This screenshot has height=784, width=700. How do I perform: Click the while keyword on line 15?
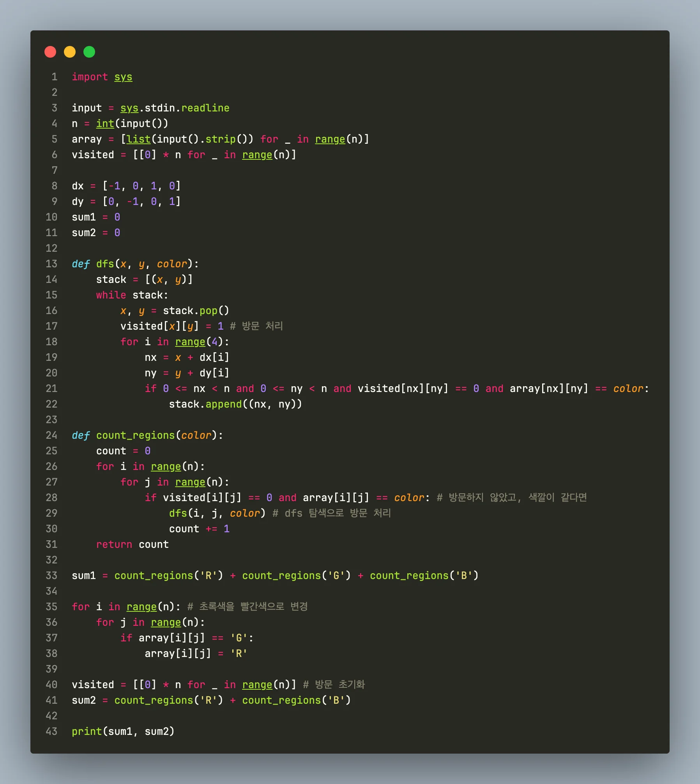(111, 295)
